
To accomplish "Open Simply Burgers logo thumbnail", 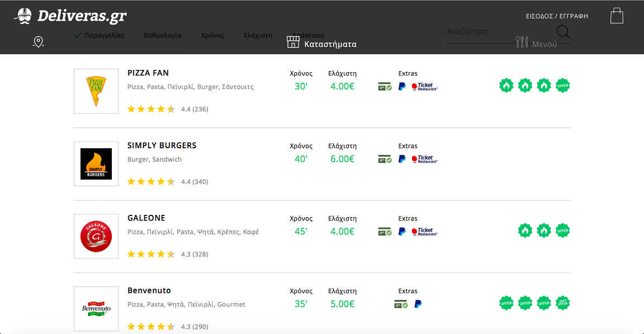I will (x=96, y=164).
